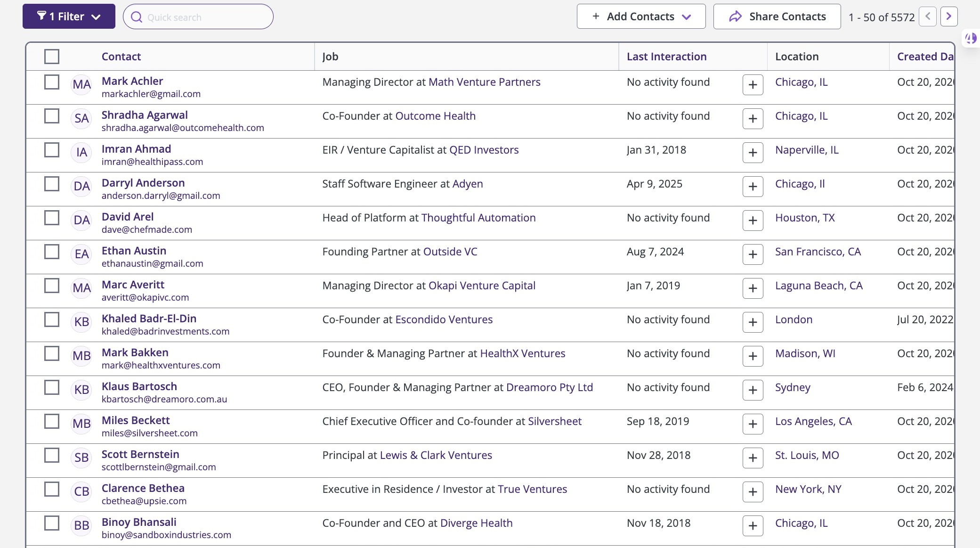Click the KB avatar for Khaled Badr-El-Din
The width and height of the screenshot is (980, 548).
pos(81,322)
